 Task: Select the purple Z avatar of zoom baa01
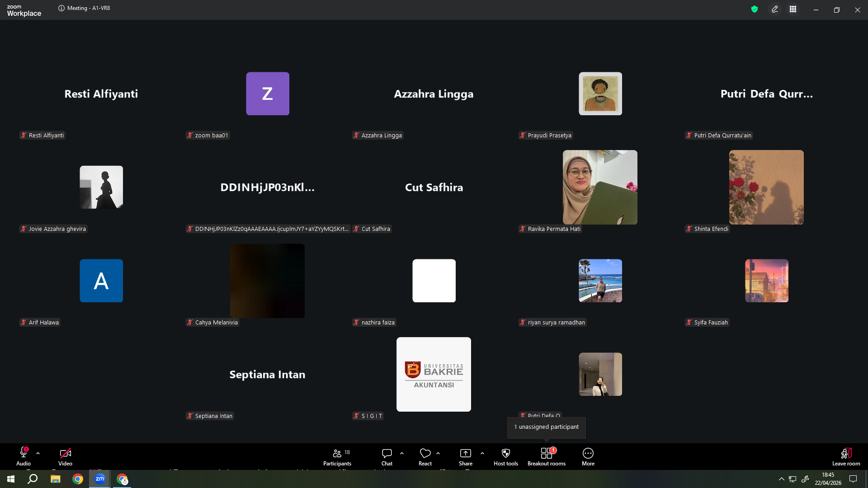pos(268,94)
